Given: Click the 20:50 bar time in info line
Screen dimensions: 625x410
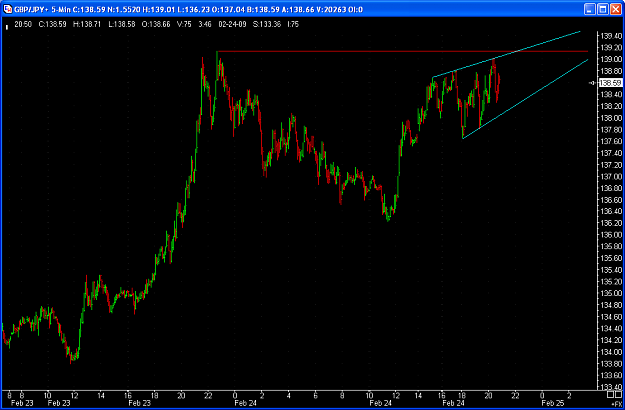Looking at the screenshot, I should [21, 24].
